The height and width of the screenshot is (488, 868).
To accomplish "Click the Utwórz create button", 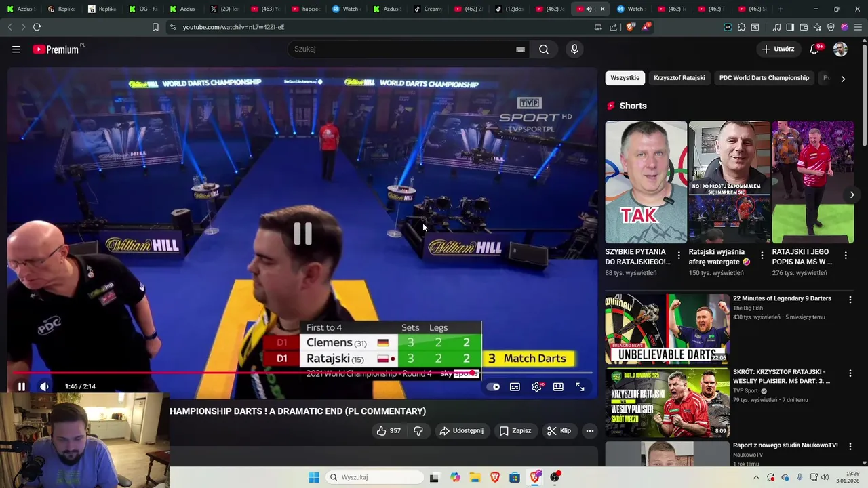I will [778, 49].
